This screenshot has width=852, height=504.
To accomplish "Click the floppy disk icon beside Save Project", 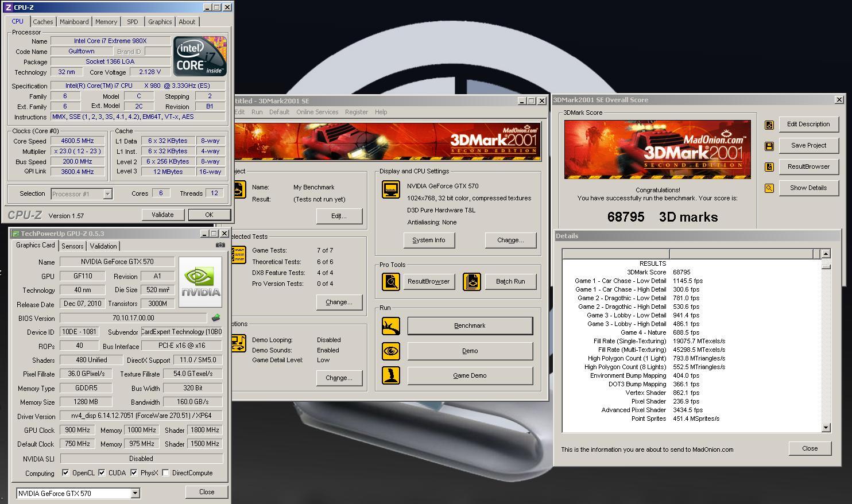I will pos(769,146).
